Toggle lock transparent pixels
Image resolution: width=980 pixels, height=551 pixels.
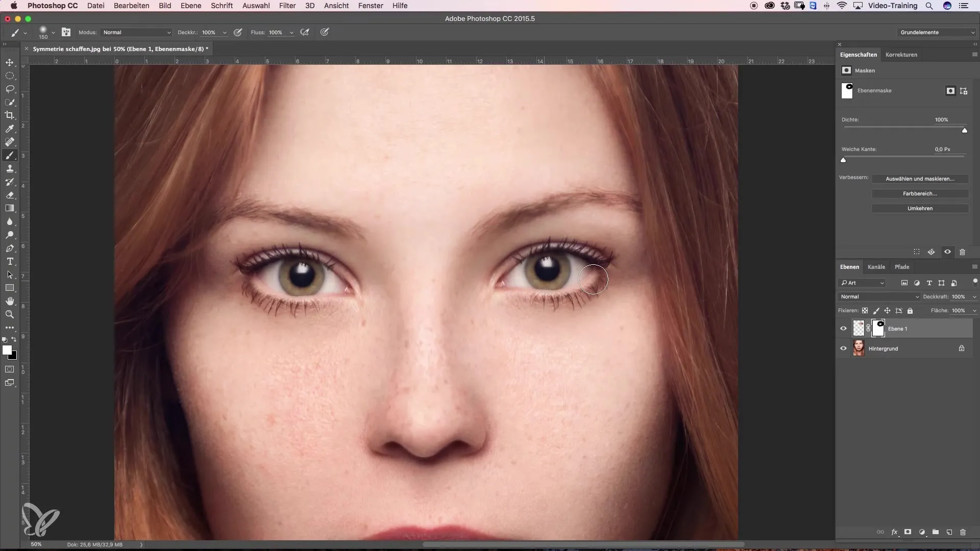(x=865, y=311)
